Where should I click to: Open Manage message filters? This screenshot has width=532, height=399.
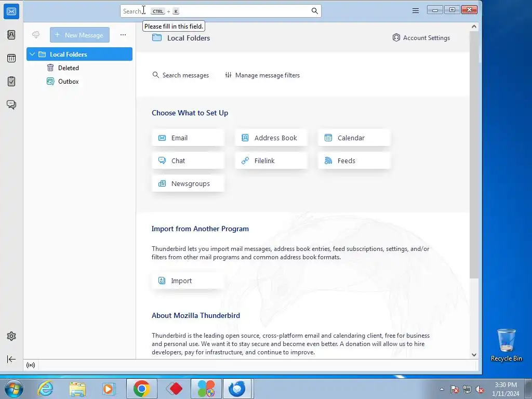coord(262,75)
